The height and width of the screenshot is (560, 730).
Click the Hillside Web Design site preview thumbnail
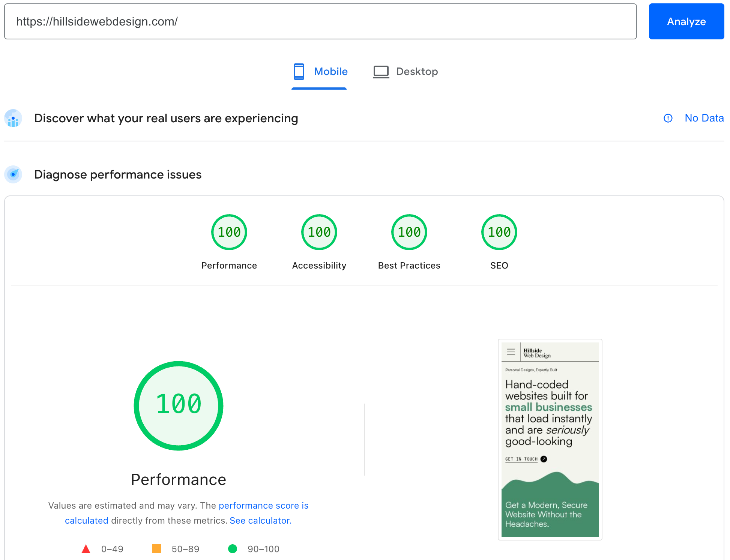pyautogui.click(x=550, y=440)
